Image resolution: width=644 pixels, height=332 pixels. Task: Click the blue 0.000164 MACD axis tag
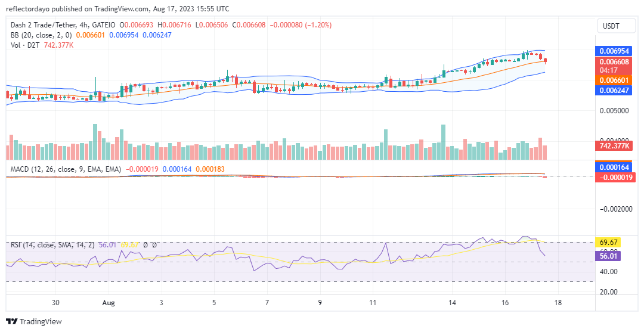(x=614, y=167)
